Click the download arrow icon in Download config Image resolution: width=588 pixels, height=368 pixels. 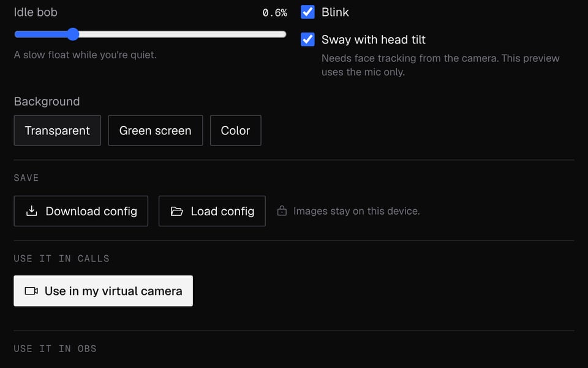click(31, 211)
